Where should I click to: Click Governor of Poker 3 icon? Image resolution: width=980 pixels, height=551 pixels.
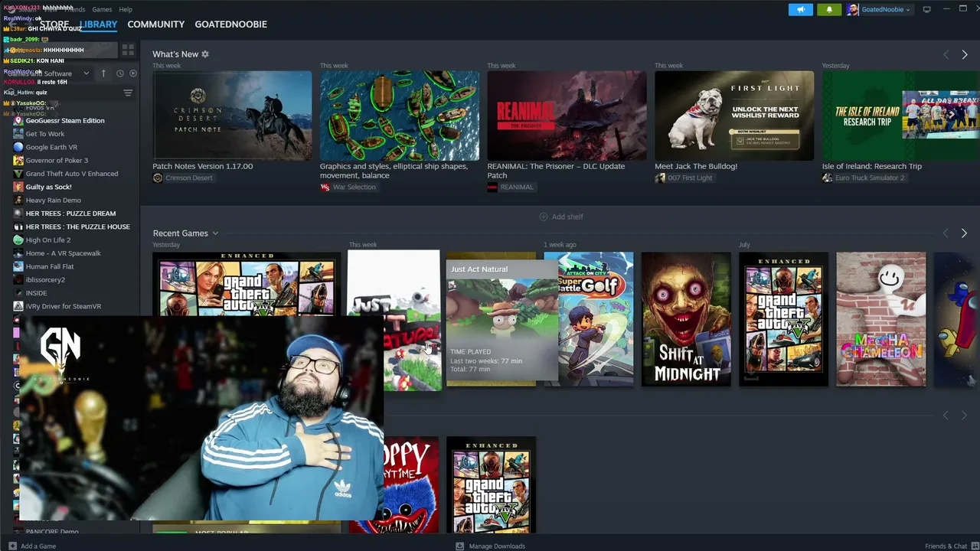18,160
